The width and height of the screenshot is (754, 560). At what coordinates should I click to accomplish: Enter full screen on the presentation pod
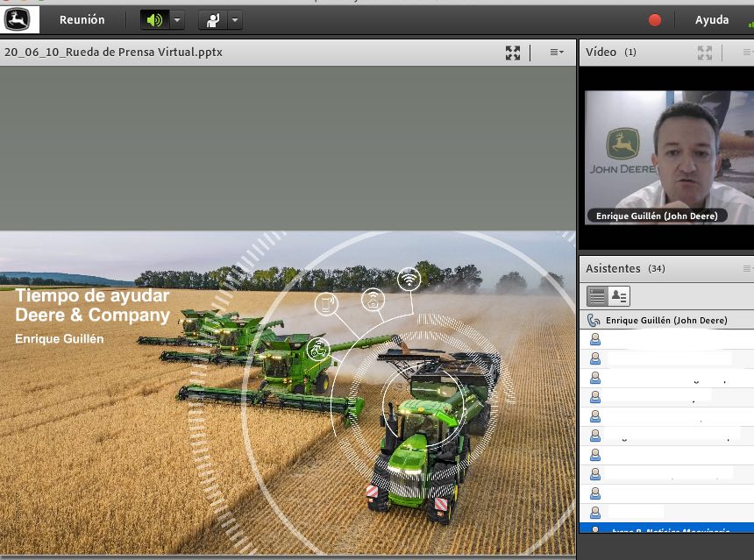point(513,53)
